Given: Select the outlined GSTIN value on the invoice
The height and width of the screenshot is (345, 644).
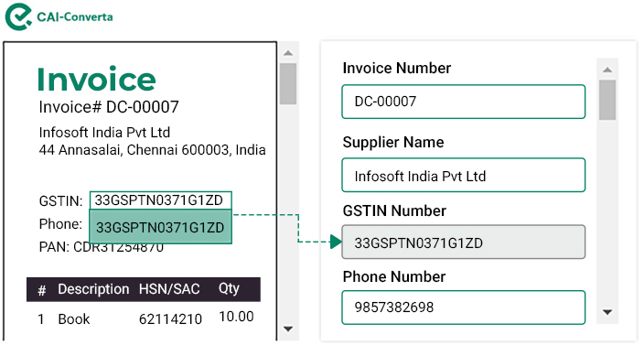Looking at the screenshot, I should (x=161, y=200).
